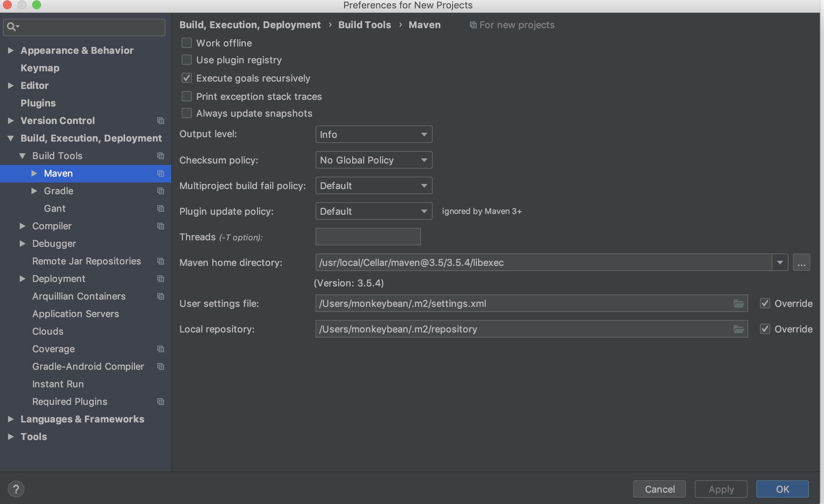This screenshot has width=824, height=504.
Task: Enable Use plugin registry checkbox
Action: click(187, 60)
